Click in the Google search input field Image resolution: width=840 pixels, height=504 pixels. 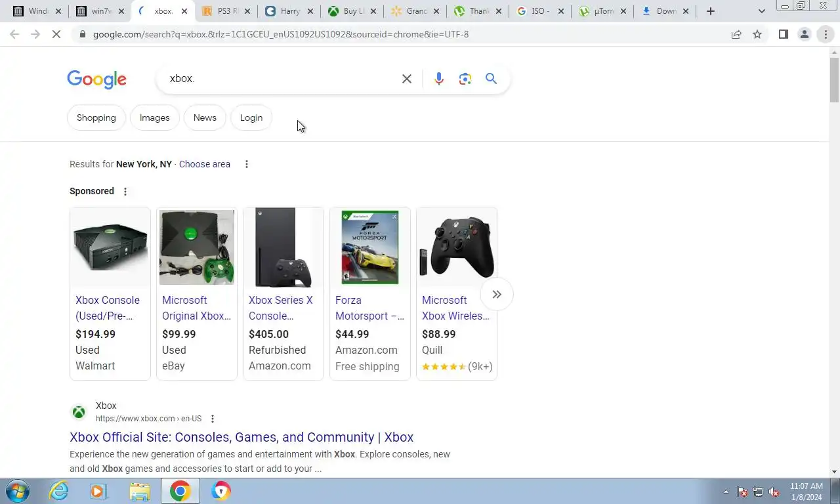click(282, 79)
